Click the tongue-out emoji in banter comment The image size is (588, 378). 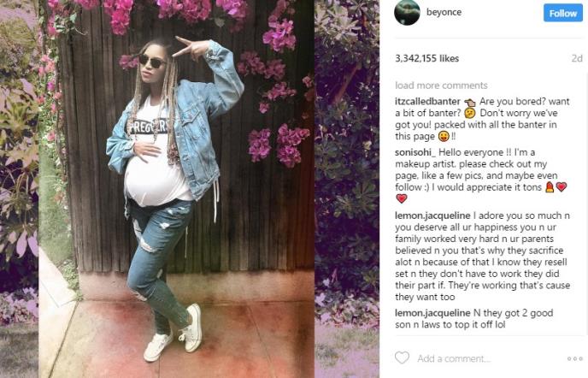coord(444,137)
